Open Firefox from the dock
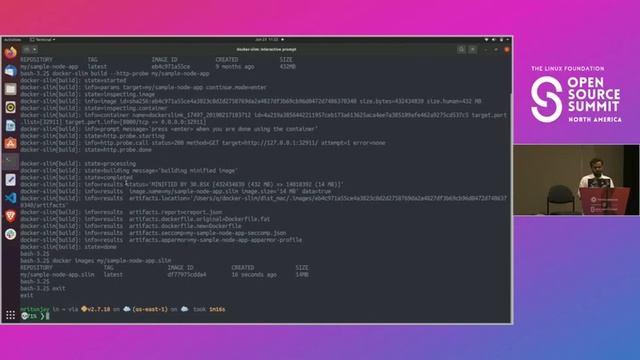 click(x=11, y=53)
